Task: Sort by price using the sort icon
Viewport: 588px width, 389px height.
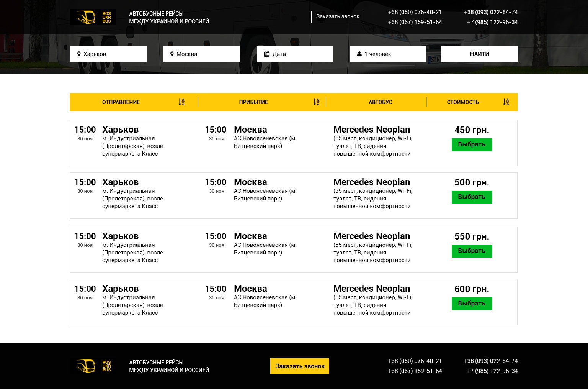Action: coord(506,102)
